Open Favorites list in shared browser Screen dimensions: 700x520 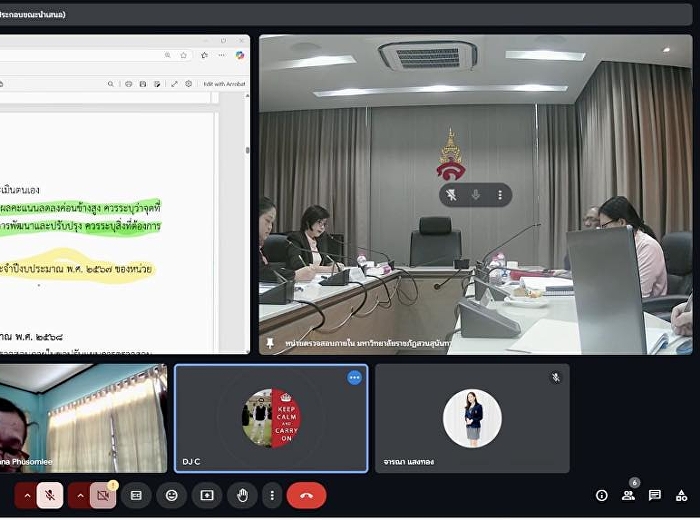[204, 55]
